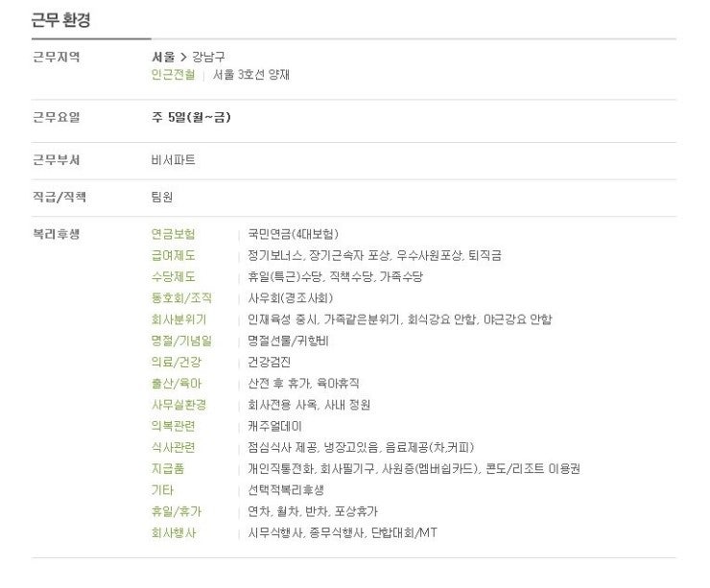Select the 서울 location text

[163, 57]
